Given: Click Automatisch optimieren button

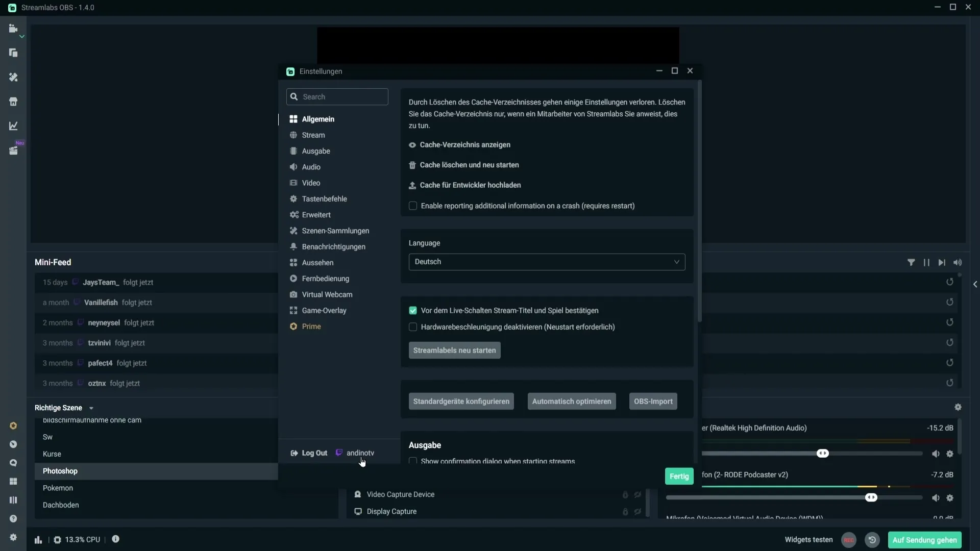Looking at the screenshot, I should (572, 402).
